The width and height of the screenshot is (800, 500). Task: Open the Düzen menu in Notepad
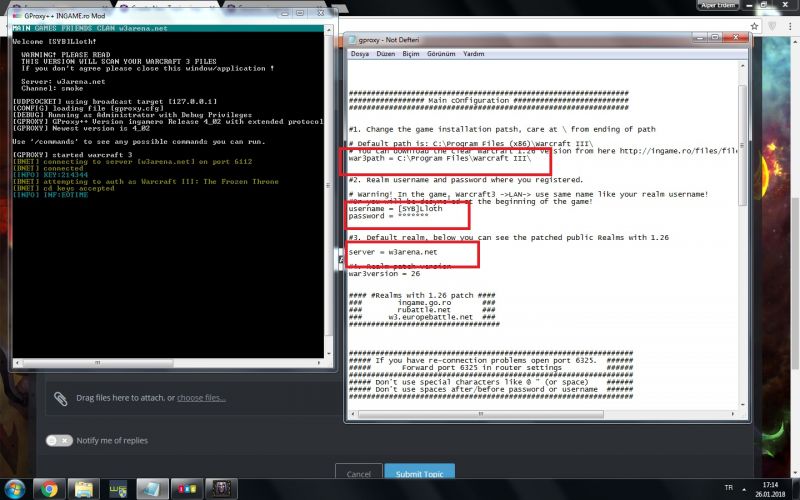click(385, 53)
